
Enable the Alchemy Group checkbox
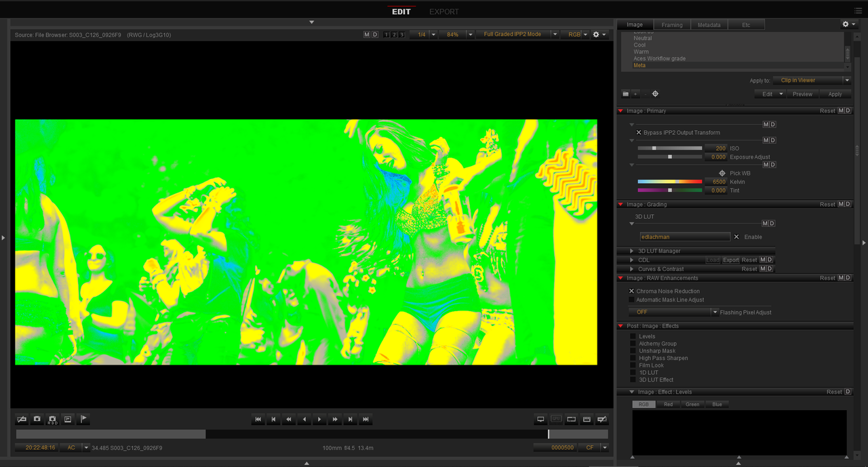633,344
